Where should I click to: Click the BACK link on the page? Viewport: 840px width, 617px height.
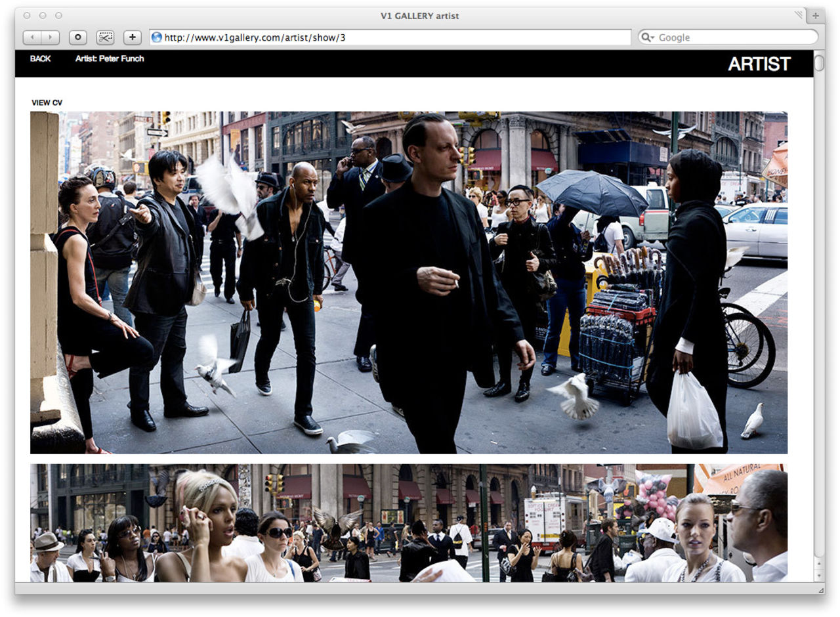click(40, 59)
